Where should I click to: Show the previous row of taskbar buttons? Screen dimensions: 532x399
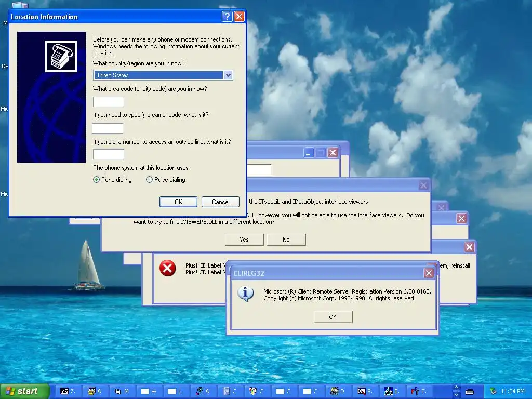(456, 388)
